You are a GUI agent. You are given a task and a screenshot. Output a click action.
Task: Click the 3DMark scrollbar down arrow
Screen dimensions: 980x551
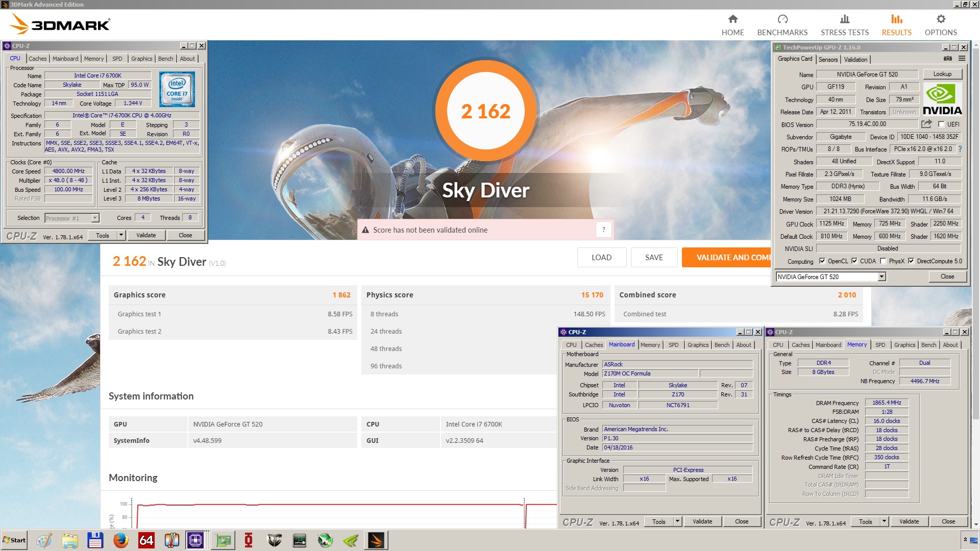click(x=975, y=524)
